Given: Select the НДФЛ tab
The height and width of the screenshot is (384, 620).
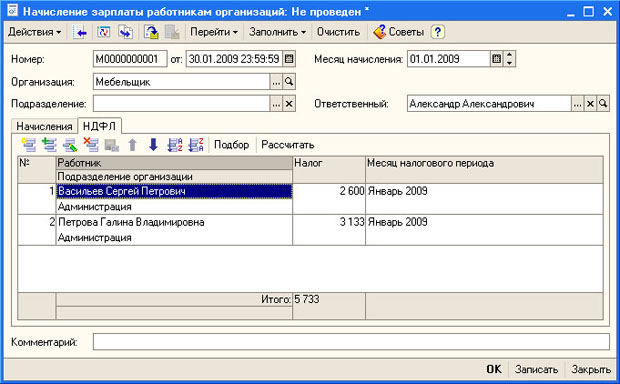Looking at the screenshot, I should tap(99, 126).
